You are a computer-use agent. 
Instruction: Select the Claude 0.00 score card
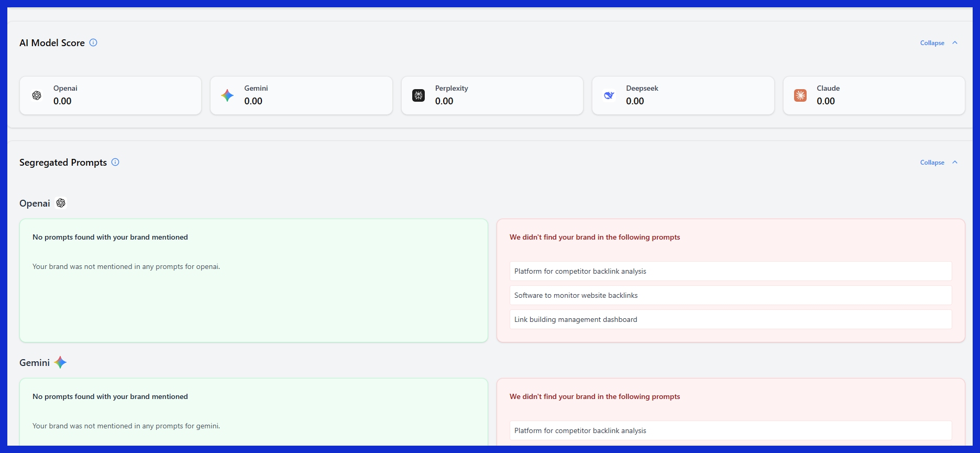(874, 95)
